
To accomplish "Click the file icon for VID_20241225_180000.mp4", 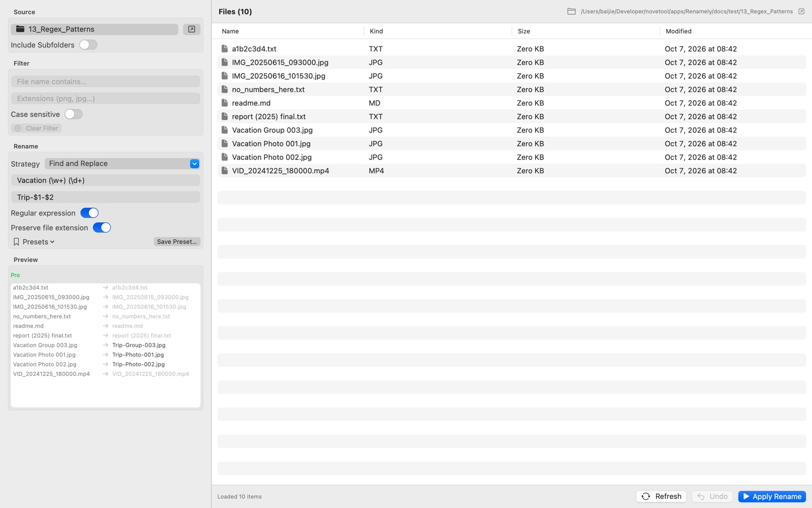I will pos(224,171).
